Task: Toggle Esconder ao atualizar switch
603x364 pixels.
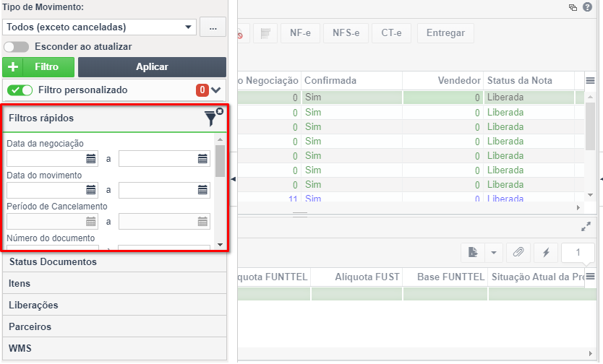Action: click(16, 47)
